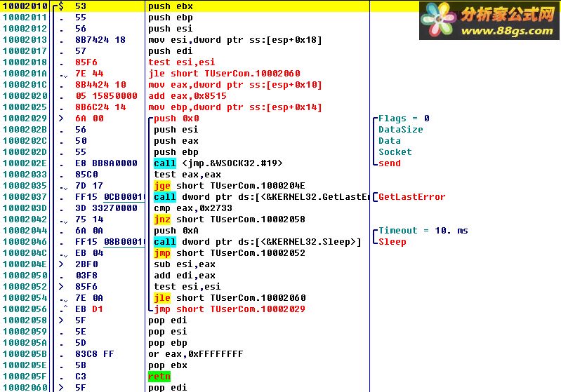Select the red 'Sleep' comment
This screenshot has height=392, width=561.
click(392, 242)
